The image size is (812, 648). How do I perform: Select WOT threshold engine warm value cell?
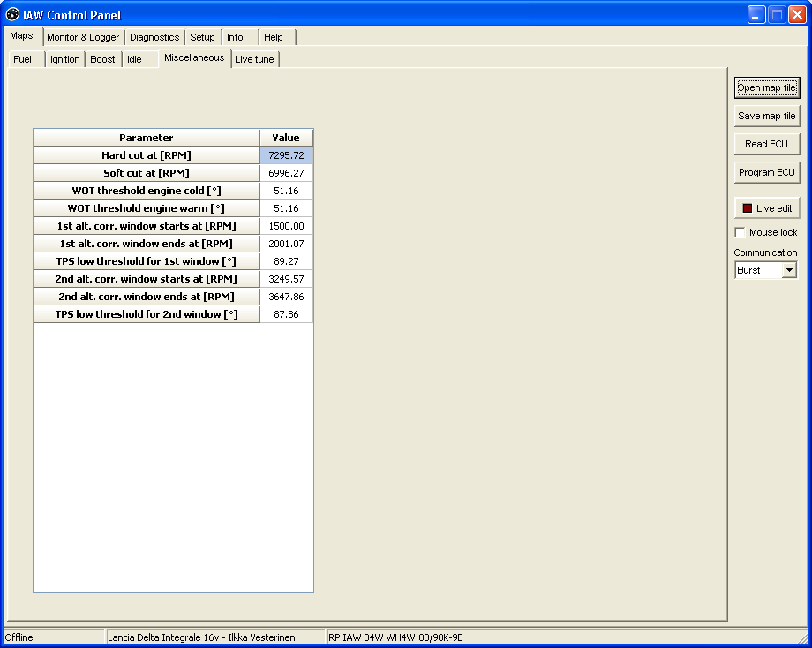point(286,208)
